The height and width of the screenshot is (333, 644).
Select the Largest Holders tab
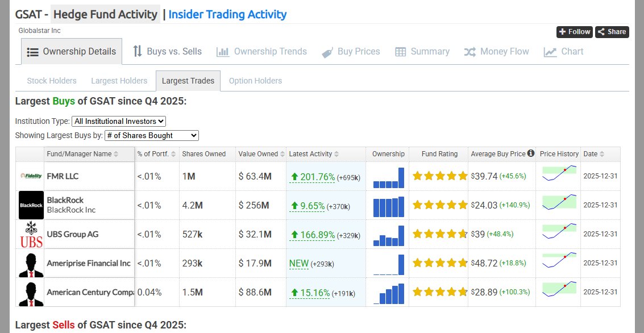pos(119,81)
